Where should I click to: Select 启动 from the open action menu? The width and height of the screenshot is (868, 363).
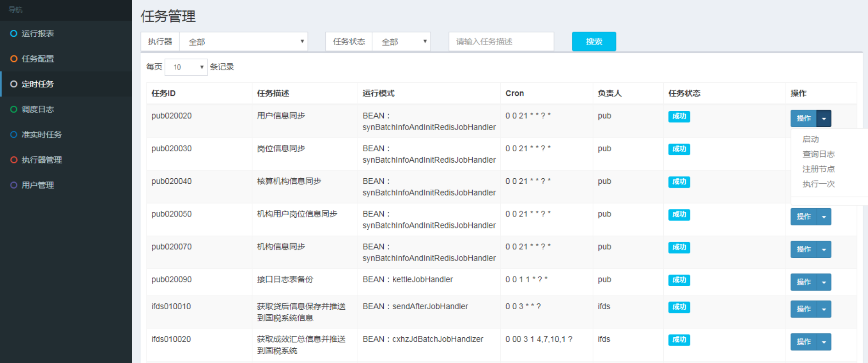click(x=811, y=139)
